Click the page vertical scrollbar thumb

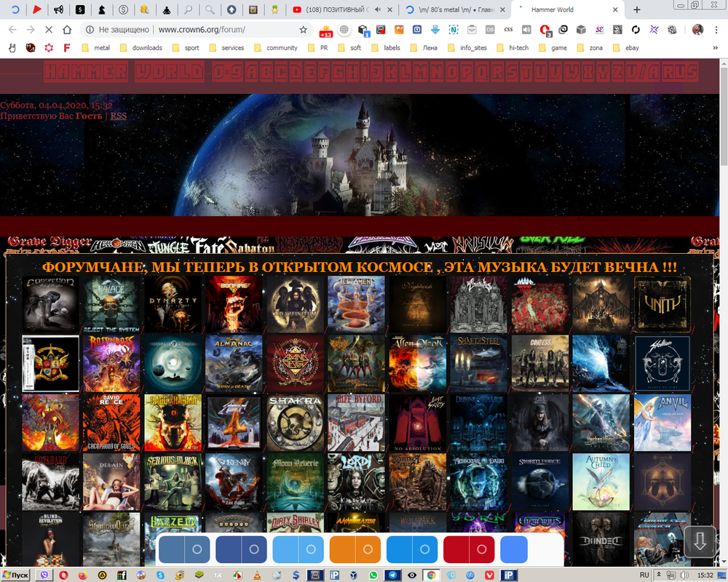[724, 116]
